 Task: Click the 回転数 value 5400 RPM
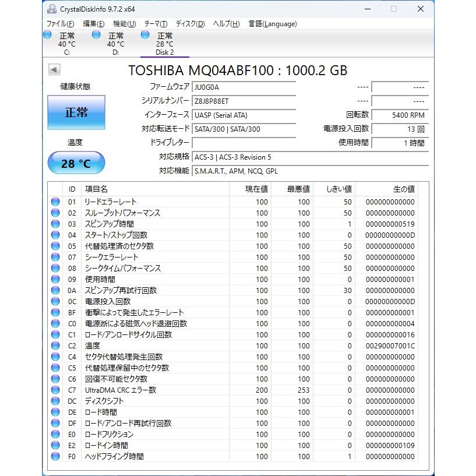pos(400,115)
